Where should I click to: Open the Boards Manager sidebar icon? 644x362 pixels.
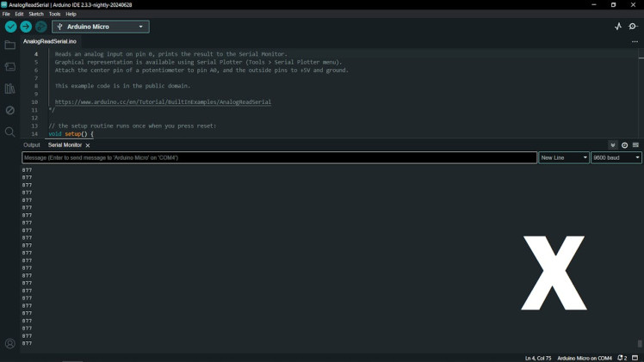[9, 67]
